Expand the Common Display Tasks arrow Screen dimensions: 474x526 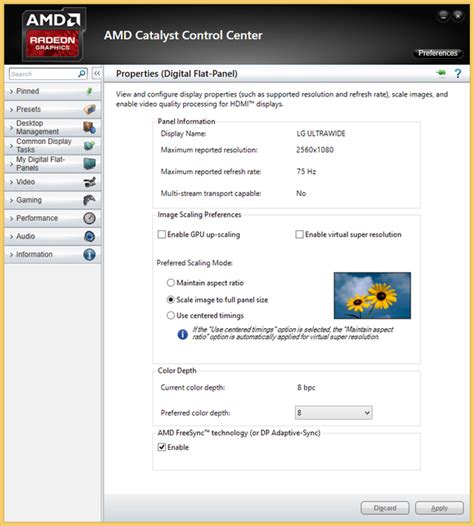(x=11, y=146)
